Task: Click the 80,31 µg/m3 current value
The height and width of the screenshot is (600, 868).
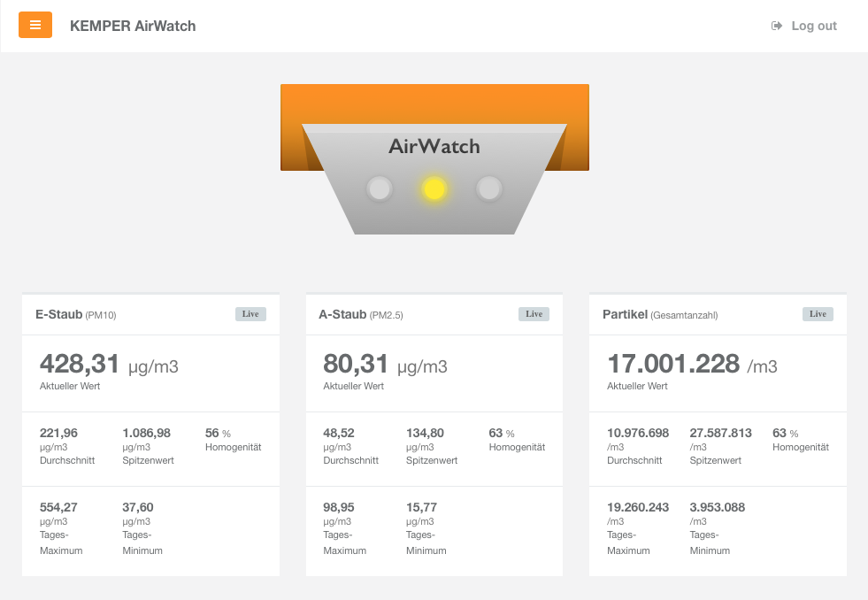Action: point(385,365)
